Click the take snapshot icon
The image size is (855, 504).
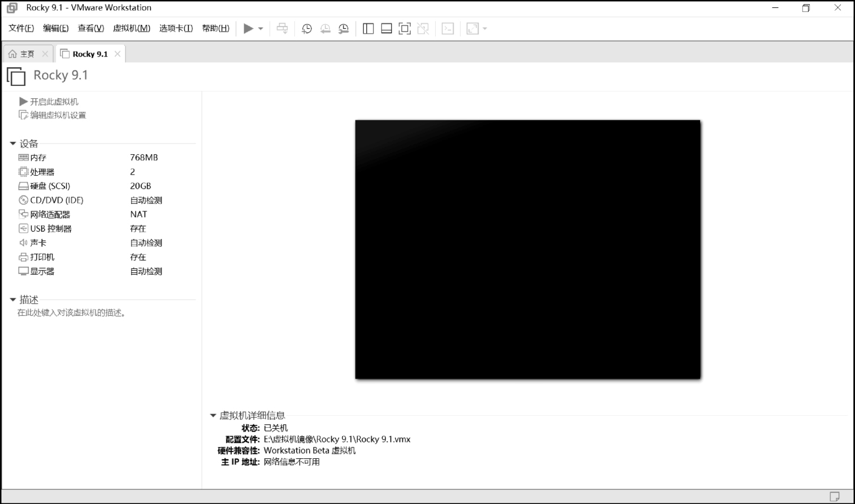(307, 29)
